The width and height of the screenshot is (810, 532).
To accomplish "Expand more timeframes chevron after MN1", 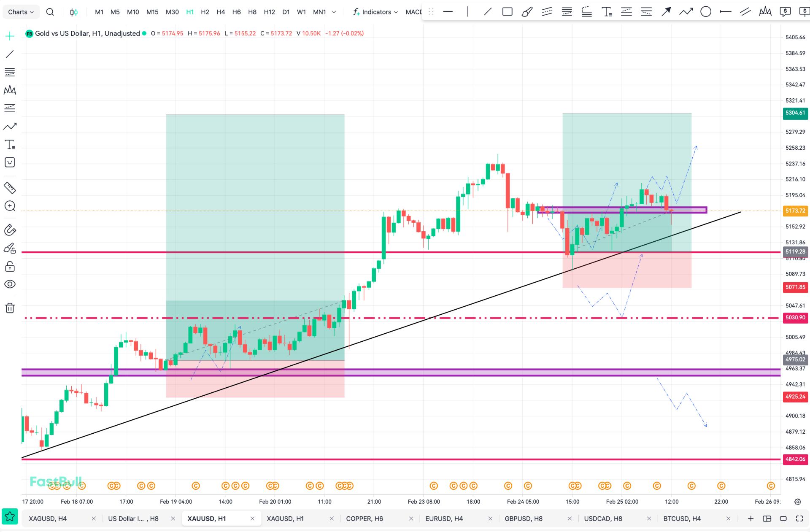I will pos(334,12).
